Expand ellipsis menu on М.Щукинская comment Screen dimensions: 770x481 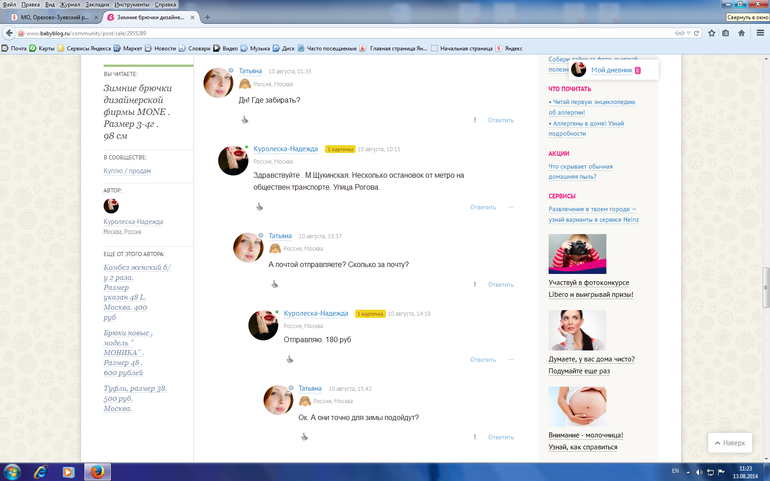tap(510, 207)
